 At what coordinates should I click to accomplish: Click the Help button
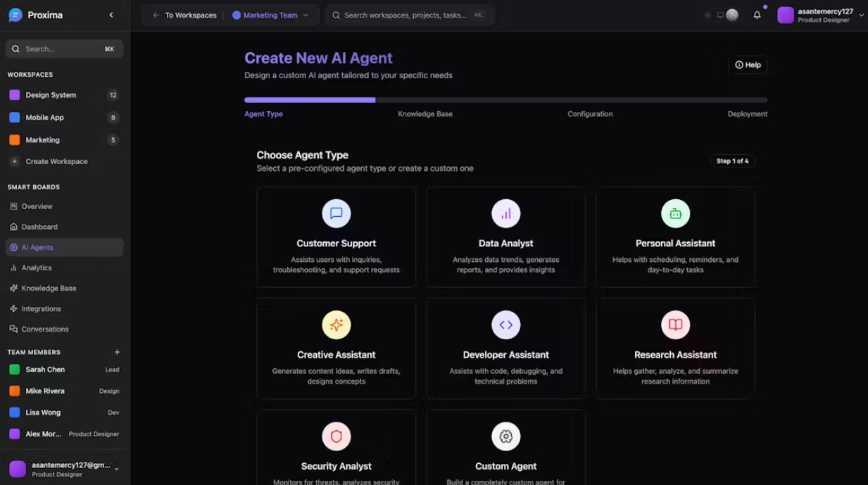(x=748, y=65)
